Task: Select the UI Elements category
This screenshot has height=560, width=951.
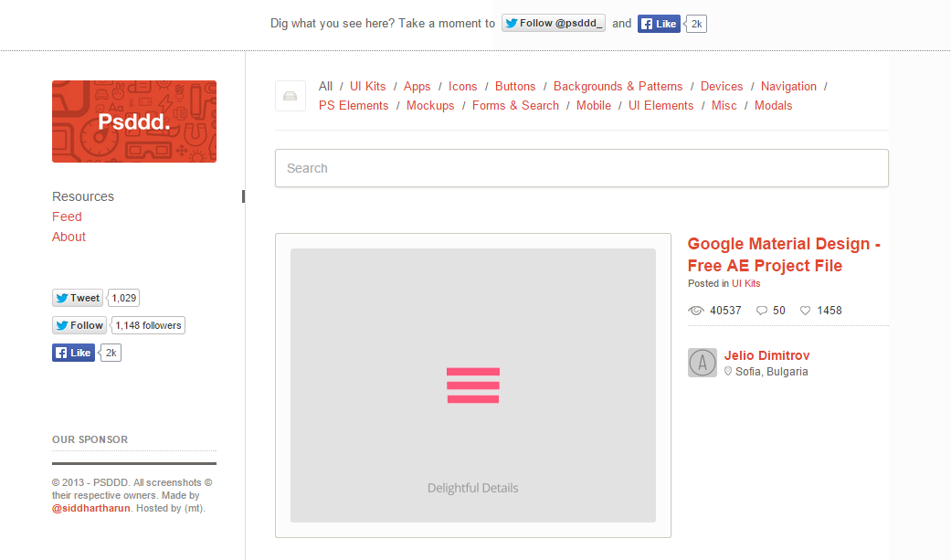Action: (x=661, y=106)
